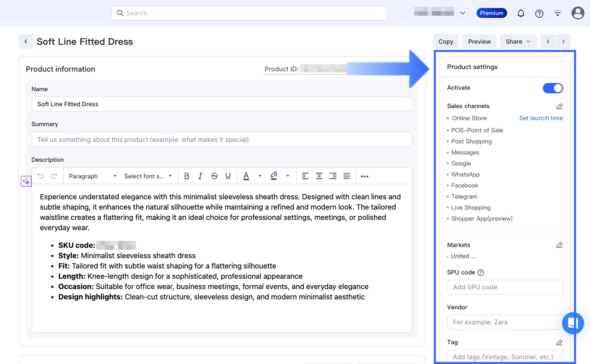Click the underline formatting icon
The height and width of the screenshot is (364, 590).
[x=228, y=176]
